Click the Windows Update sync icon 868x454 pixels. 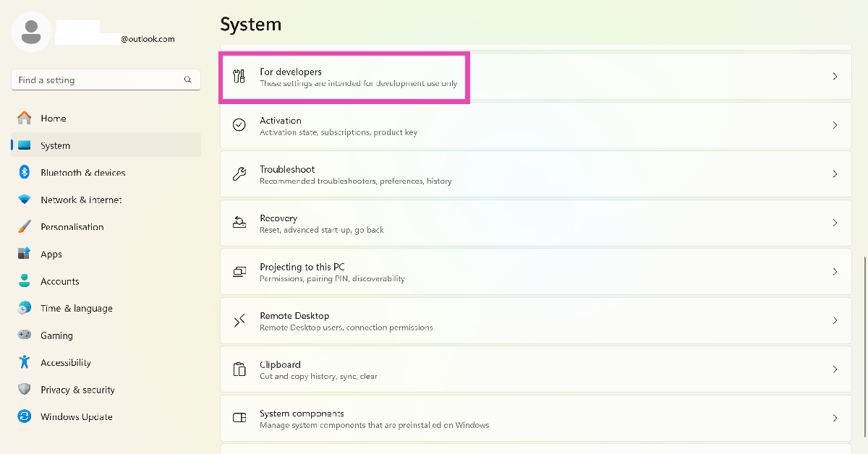pyautogui.click(x=25, y=416)
